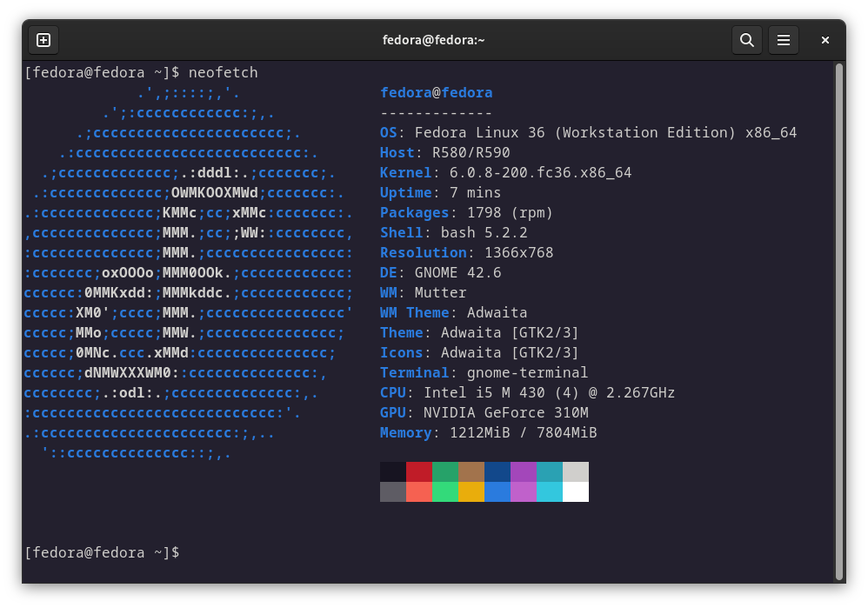868x608 pixels.
Task: Click the bright green color block
Action: pyautogui.click(x=445, y=491)
